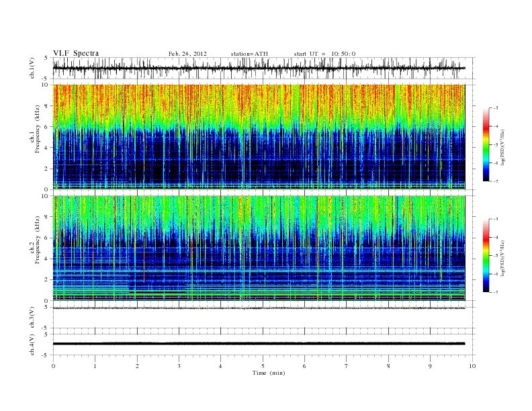Click tick label "8" on the Time axis
Screen dimensions: 532x411
point(388,366)
